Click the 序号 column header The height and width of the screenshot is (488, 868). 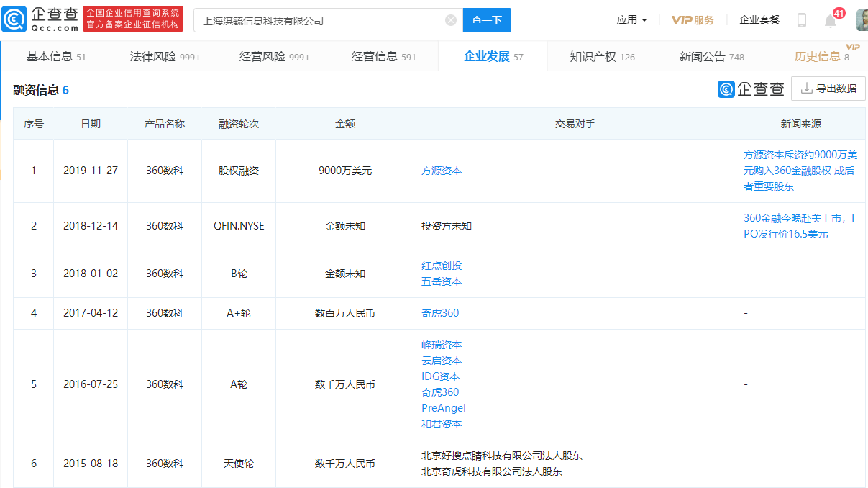click(34, 124)
